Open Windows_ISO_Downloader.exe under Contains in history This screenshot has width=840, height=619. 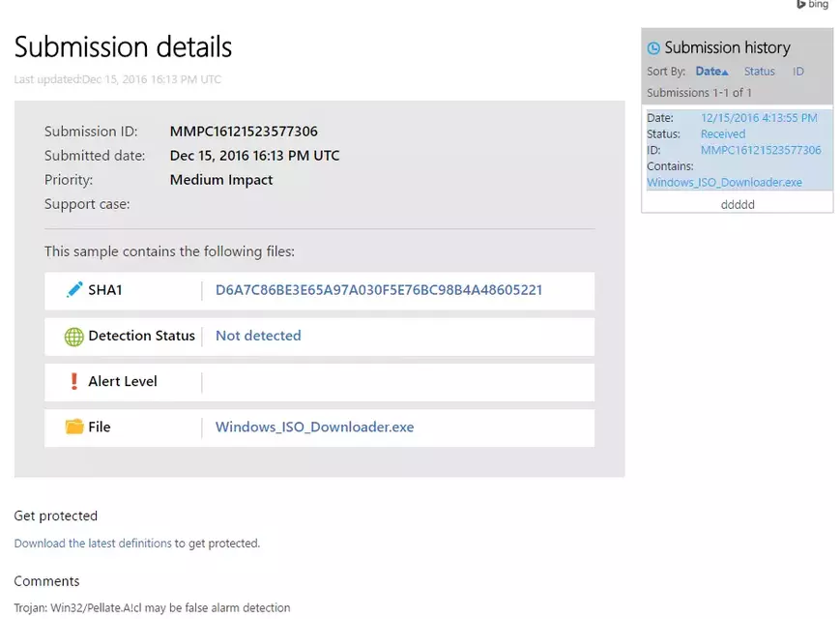724,182
